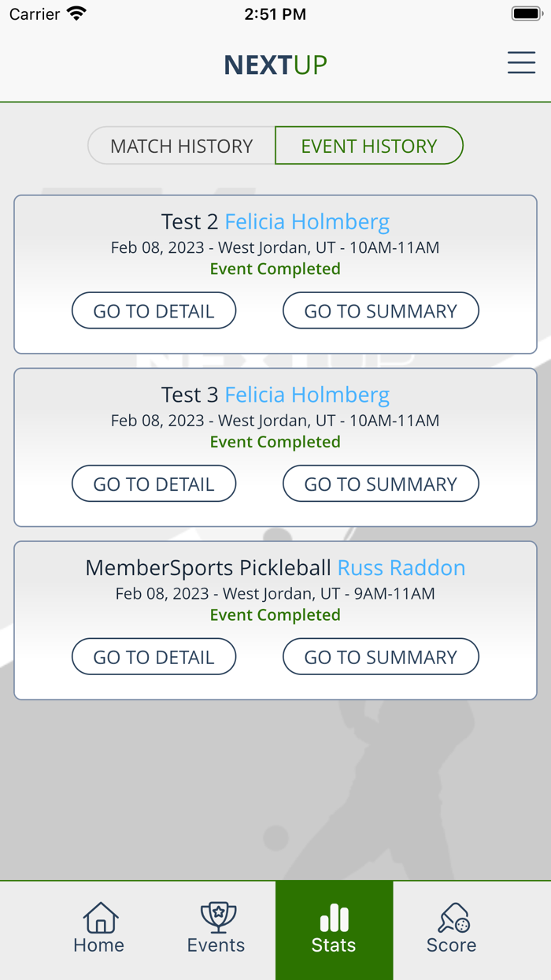View MemberSports Pickleball summary
This screenshot has width=551, height=980.
pos(380,656)
